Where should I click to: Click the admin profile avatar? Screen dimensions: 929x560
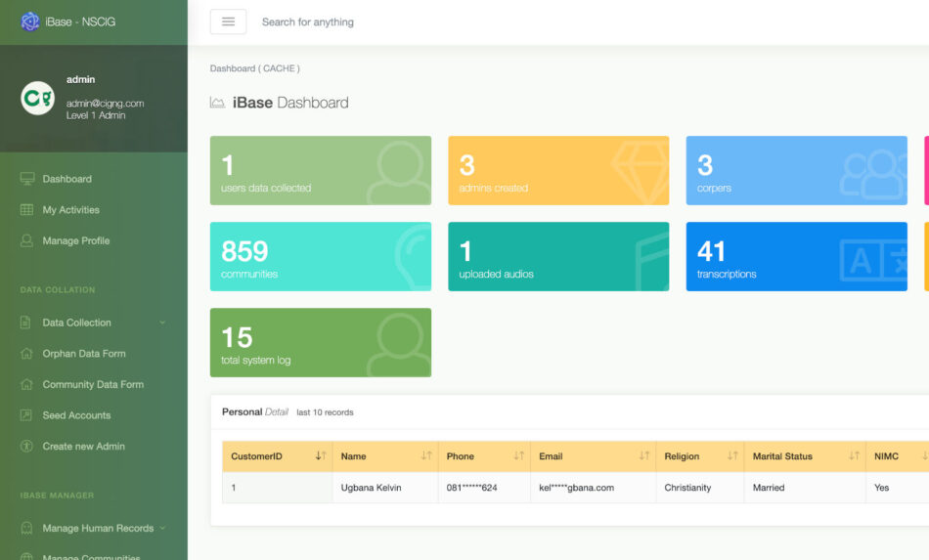pos(38,98)
